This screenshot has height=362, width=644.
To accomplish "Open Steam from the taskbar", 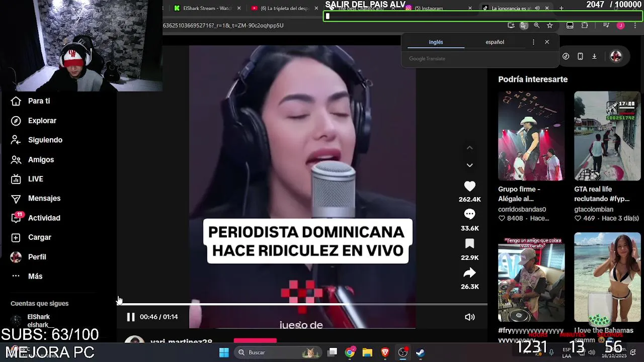I will [420, 352].
